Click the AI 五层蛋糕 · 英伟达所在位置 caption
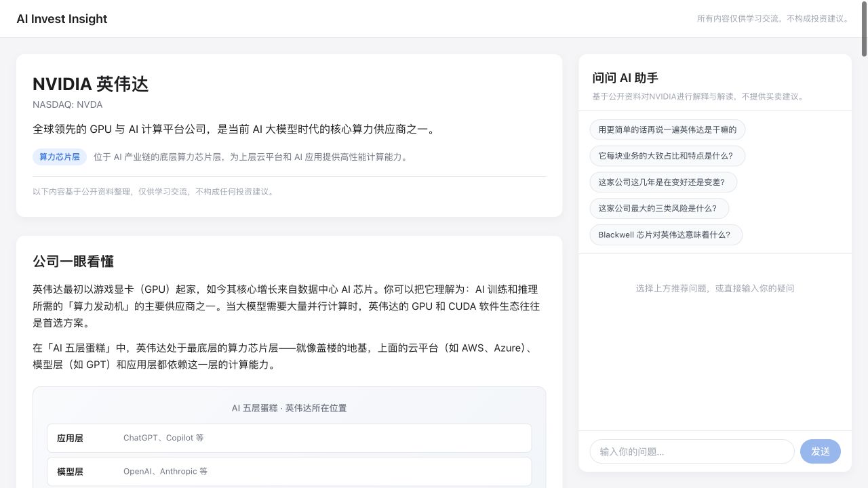This screenshot has width=868, height=488. click(x=289, y=408)
